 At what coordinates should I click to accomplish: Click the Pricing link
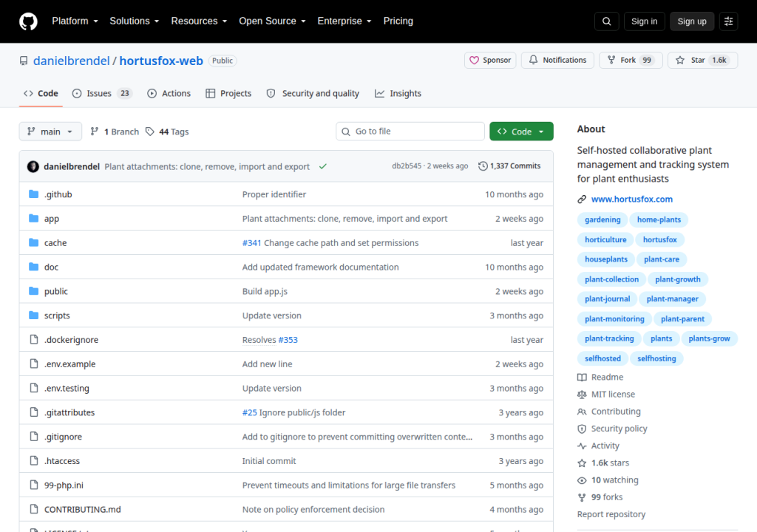click(398, 21)
